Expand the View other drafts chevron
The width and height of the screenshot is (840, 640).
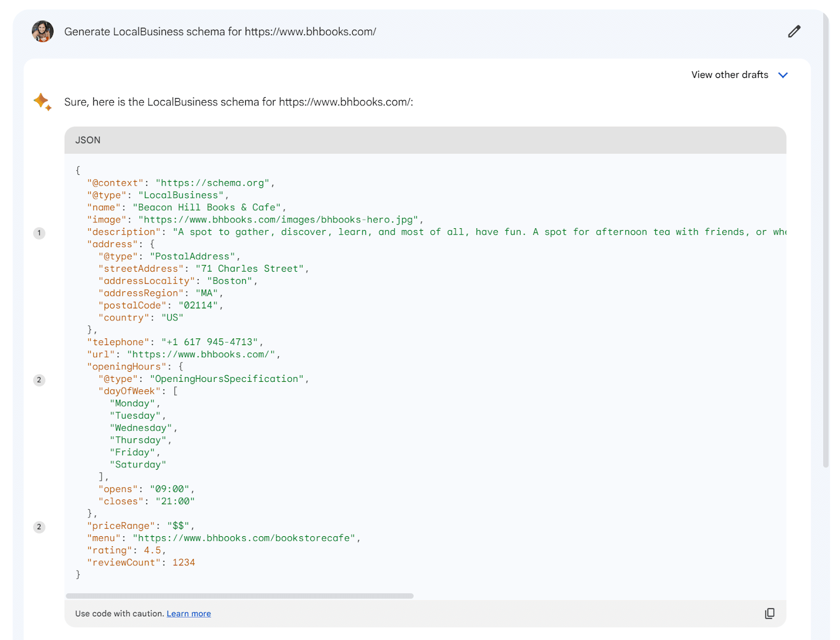(x=783, y=75)
